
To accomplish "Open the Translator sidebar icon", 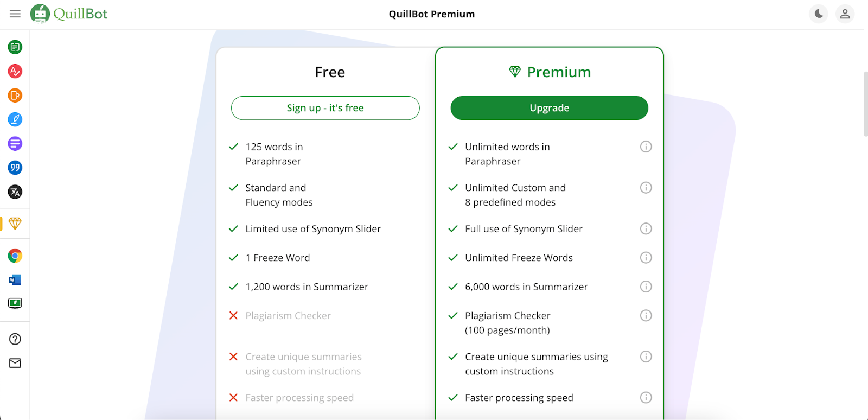I will tap(15, 192).
